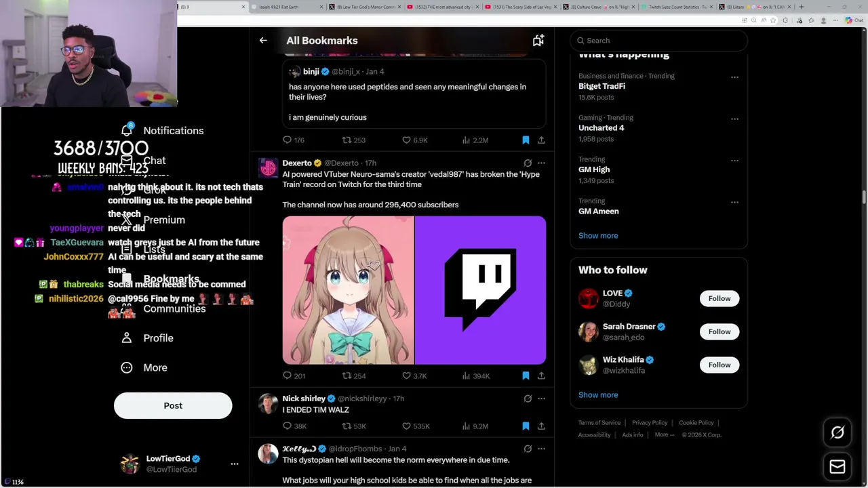Repost Nick Shirley's post with 53K reposts

(x=353, y=426)
